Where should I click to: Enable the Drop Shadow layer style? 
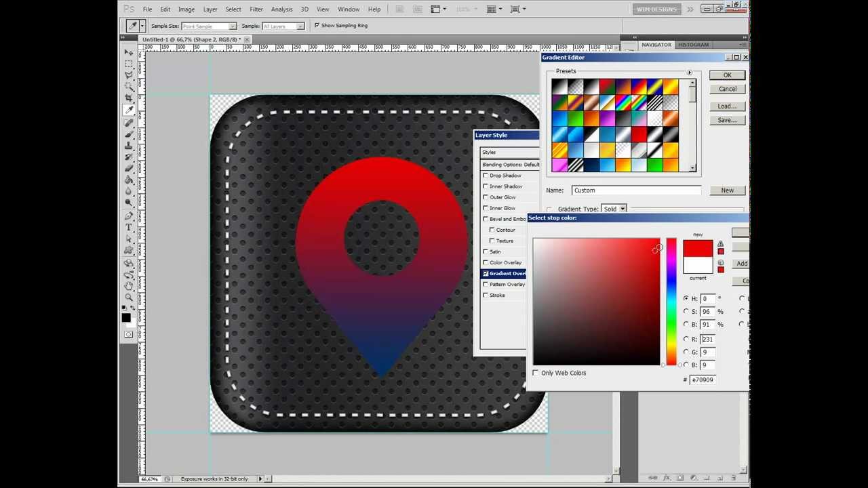pyautogui.click(x=486, y=175)
